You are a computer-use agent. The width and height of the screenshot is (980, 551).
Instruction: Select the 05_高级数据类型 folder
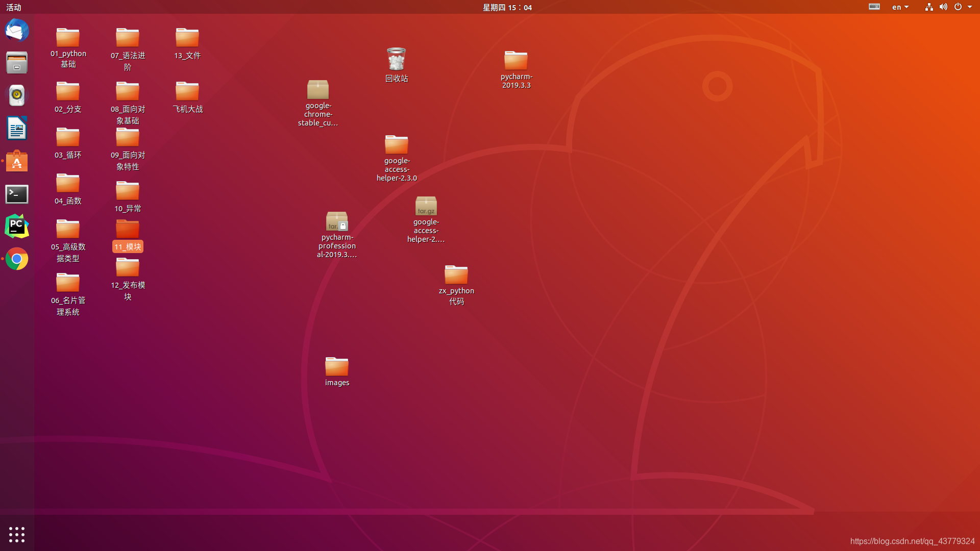[68, 241]
